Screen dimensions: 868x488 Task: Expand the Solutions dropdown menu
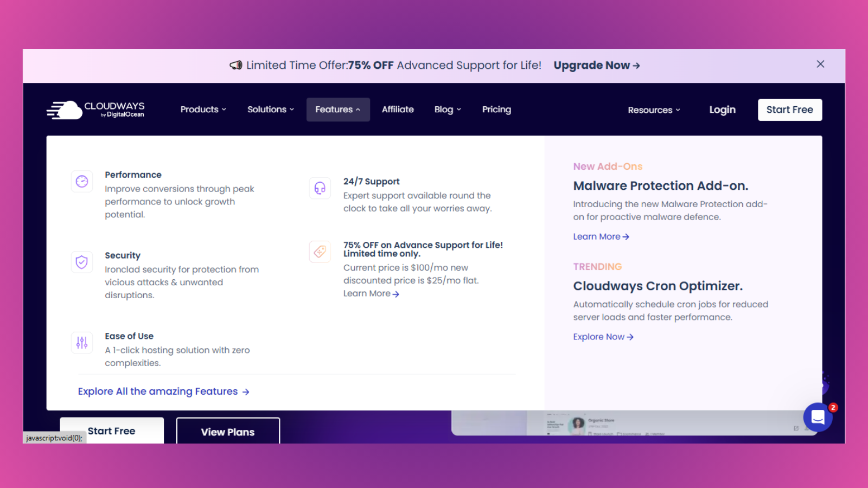[x=271, y=110]
